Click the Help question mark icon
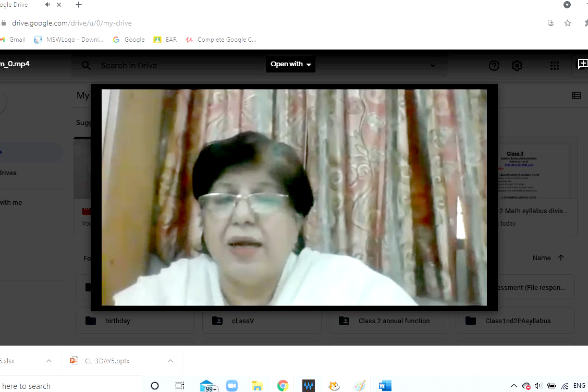The width and height of the screenshot is (588, 392). click(494, 66)
